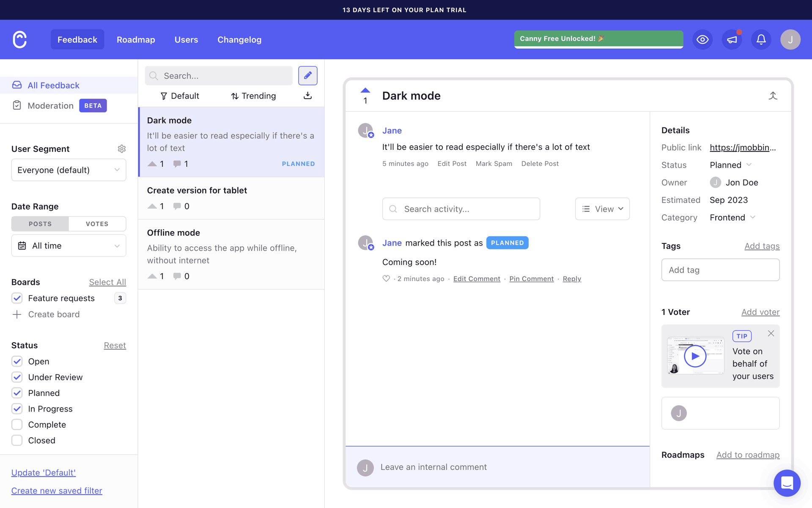The width and height of the screenshot is (812, 508).
Task: Uncheck the Planned status filter
Action: tap(17, 393)
